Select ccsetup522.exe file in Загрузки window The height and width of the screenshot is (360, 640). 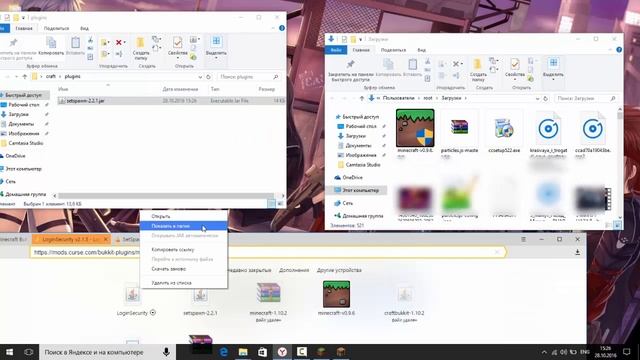(504, 131)
